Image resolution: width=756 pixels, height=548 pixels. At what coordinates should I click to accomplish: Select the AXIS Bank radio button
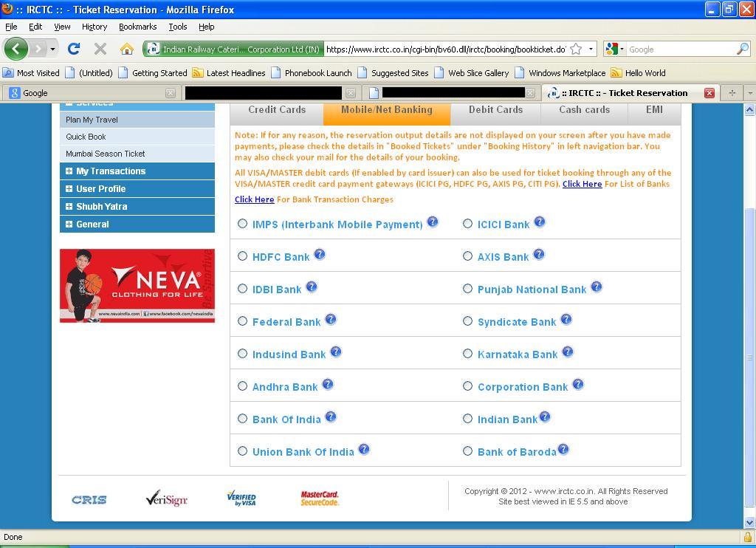[467, 256]
